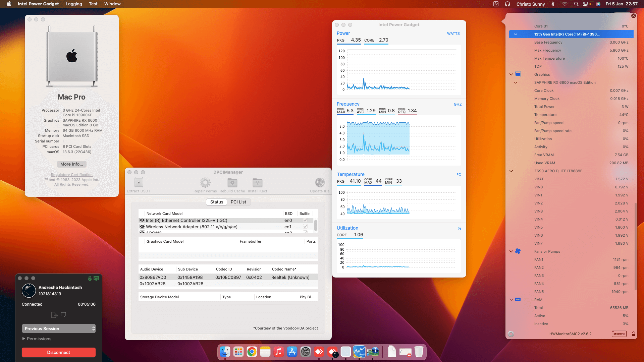Select audio device row 0x80867AD0

228,277
